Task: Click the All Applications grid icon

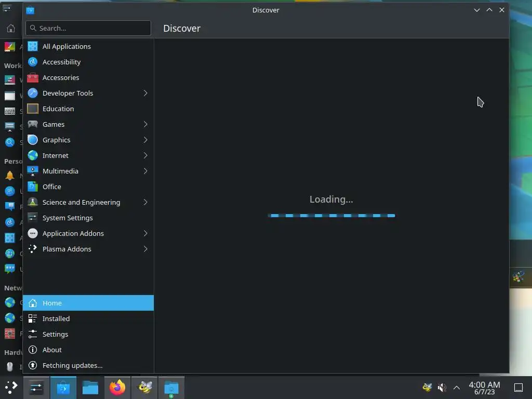Action: (x=33, y=46)
